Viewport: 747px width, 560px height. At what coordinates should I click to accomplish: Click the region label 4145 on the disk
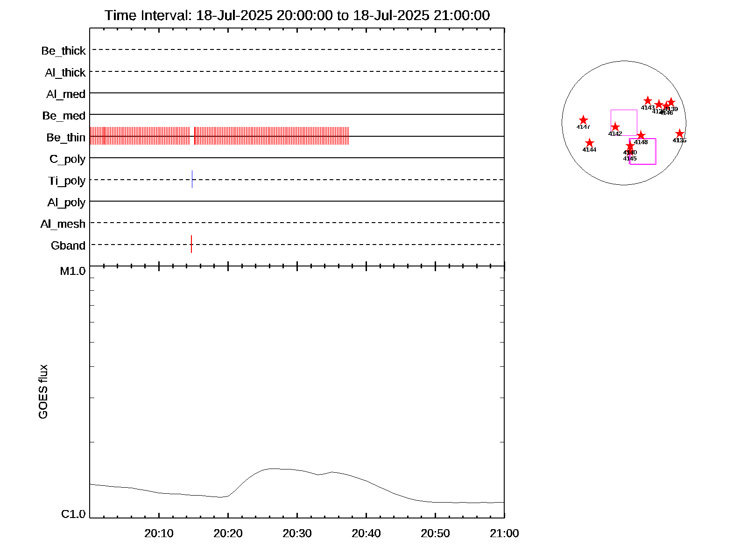(x=630, y=159)
